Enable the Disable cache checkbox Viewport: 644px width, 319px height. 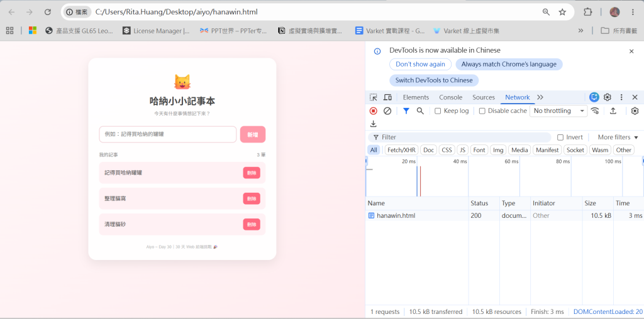pyautogui.click(x=482, y=111)
